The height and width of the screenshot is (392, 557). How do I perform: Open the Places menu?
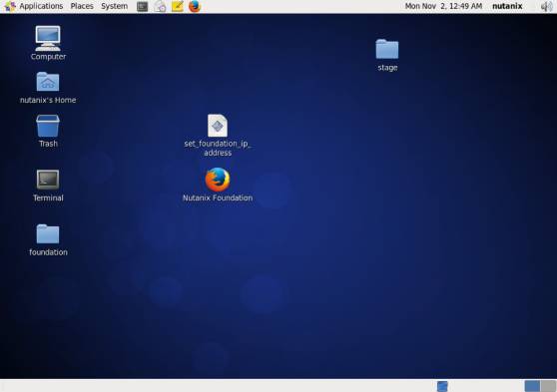tap(82, 6)
